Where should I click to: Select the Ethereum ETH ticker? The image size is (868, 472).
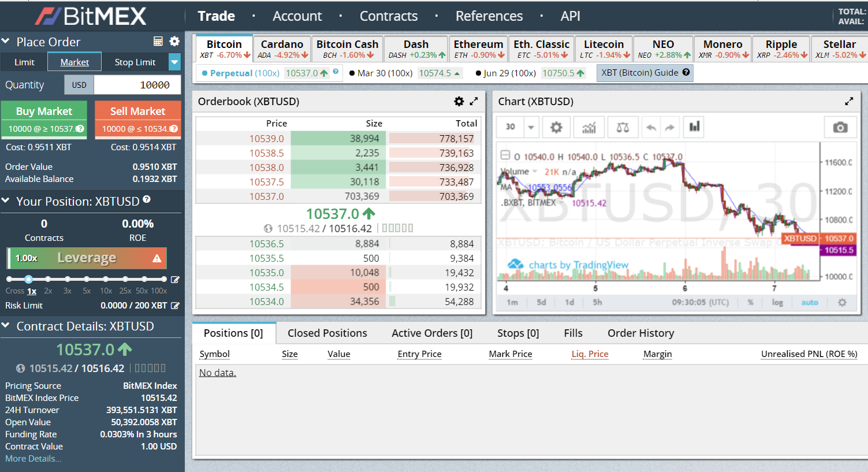click(479, 49)
